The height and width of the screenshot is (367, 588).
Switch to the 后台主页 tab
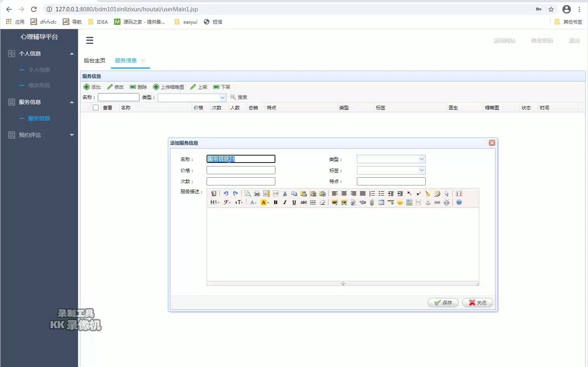point(94,61)
